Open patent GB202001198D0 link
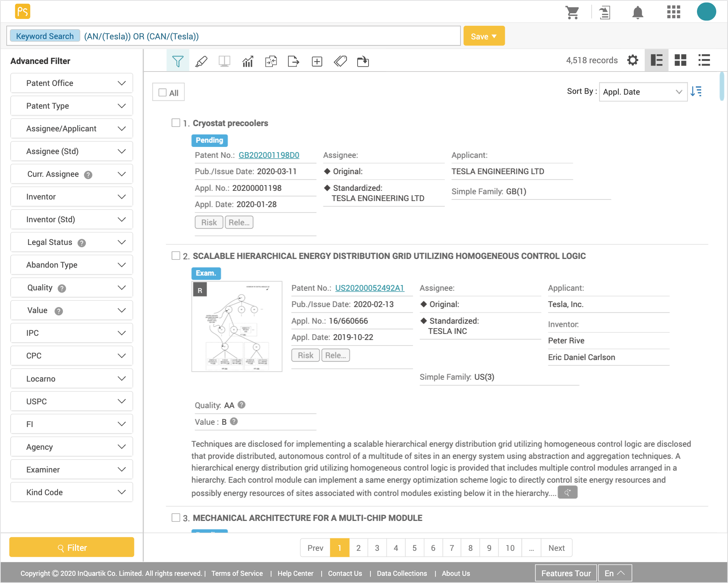 pyautogui.click(x=269, y=155)
